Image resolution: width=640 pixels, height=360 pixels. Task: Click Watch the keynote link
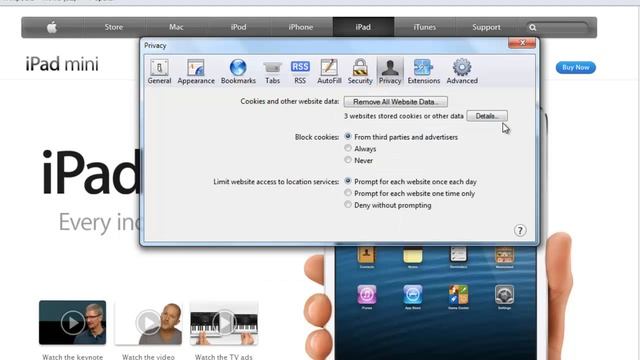point(73,357)
